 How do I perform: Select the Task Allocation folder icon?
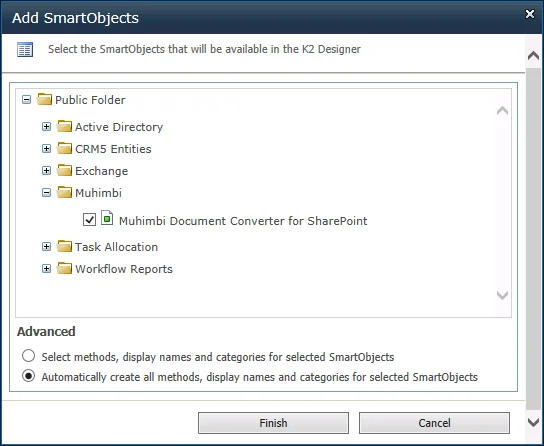(x=65, y=247)
